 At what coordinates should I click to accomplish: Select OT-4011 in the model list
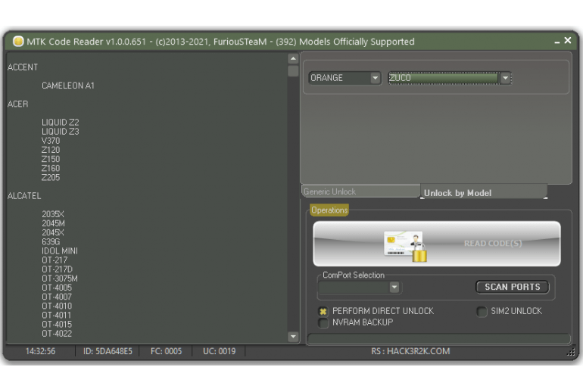pos(57,316)
